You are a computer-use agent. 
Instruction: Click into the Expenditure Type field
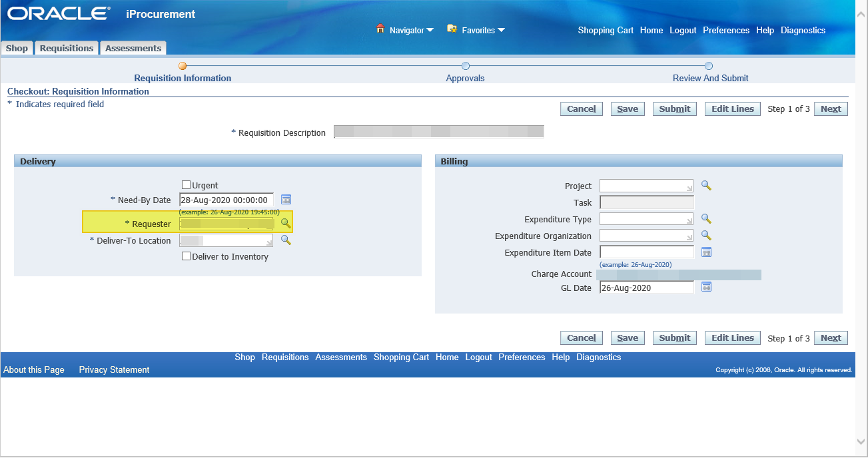pos(646,219)
